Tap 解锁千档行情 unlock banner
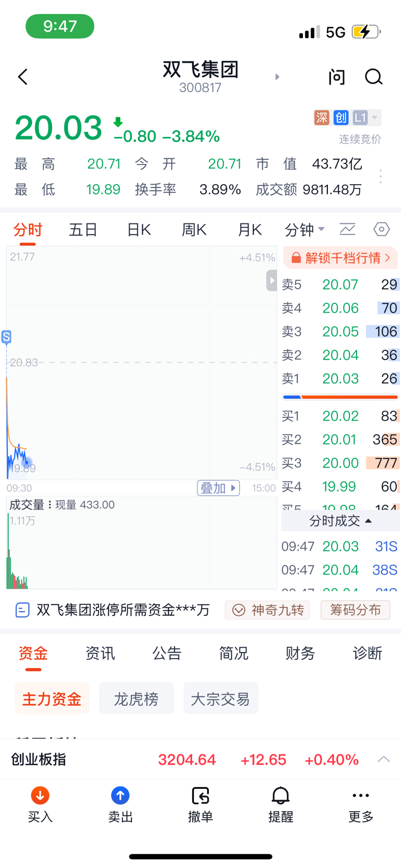 coord(341,258)
